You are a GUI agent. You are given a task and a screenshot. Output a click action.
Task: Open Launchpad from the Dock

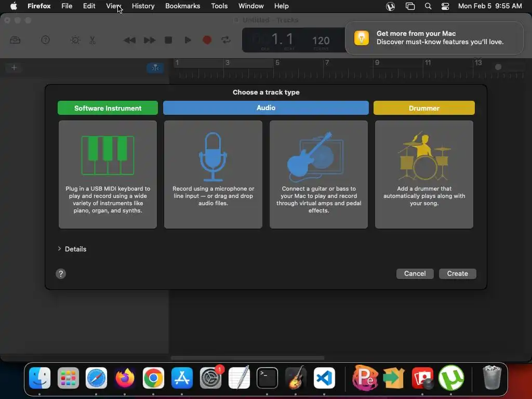click(68, 378)
